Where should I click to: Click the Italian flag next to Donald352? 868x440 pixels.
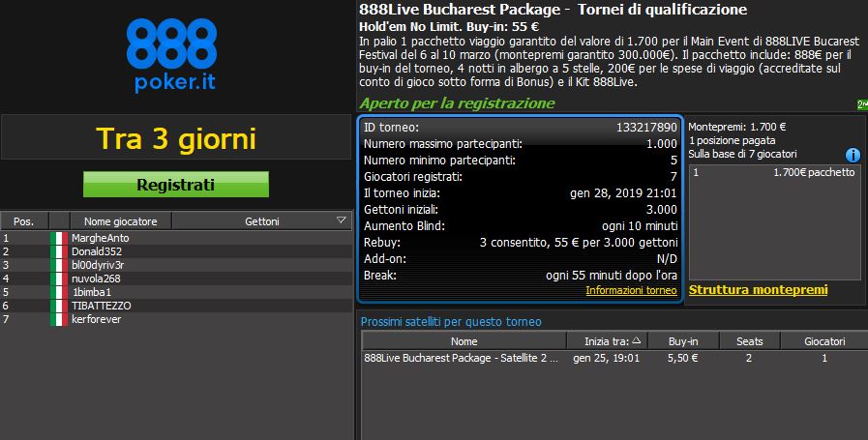point(59,251)
